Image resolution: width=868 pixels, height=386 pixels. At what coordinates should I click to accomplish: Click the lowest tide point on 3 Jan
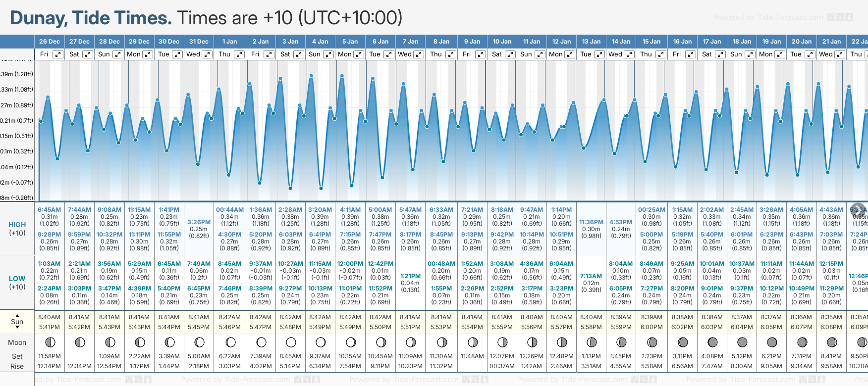click(x=290, y=188)
